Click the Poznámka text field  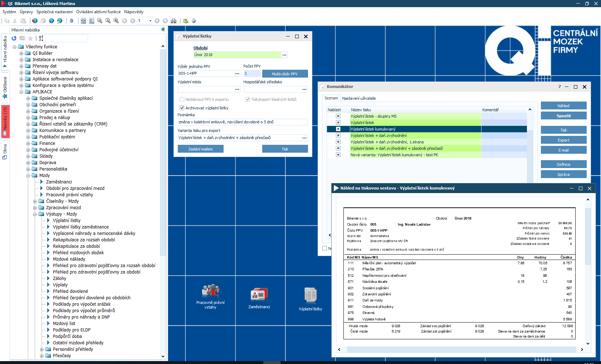pos(242,122)
